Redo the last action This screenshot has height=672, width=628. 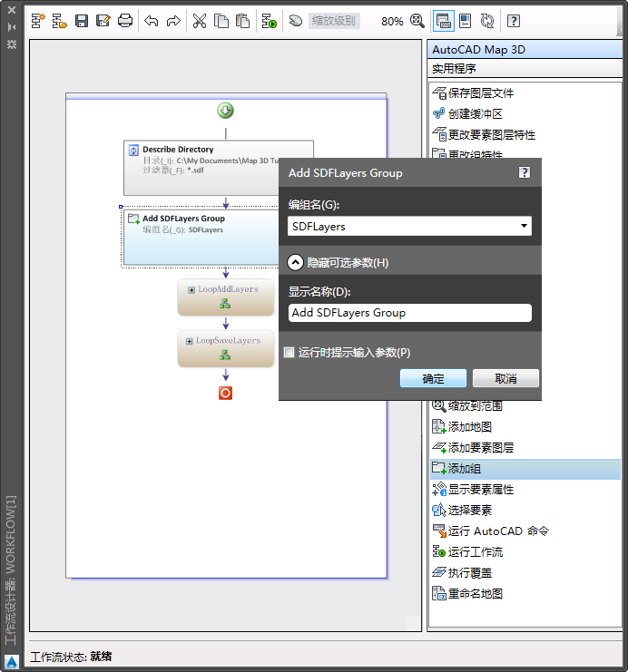[x=173, y=21]
